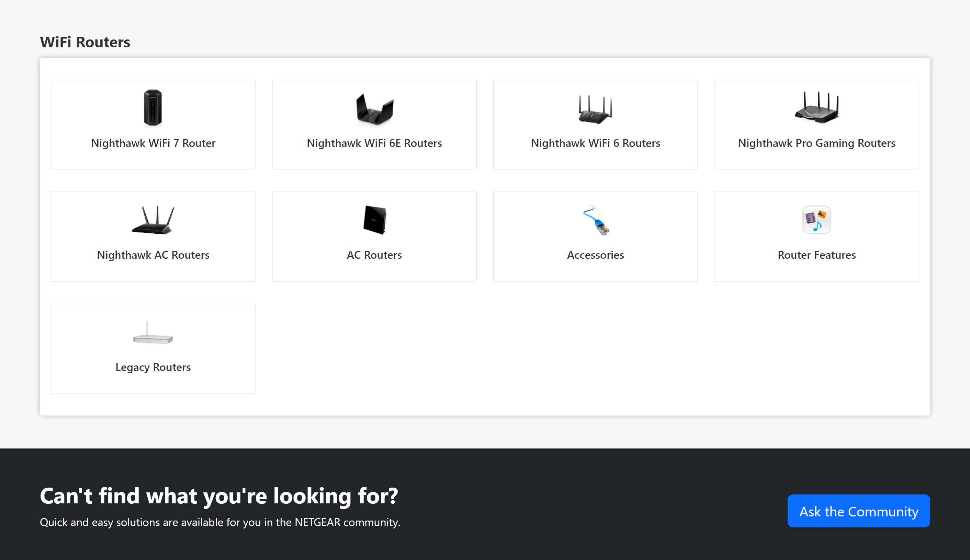Click the black AC Routers device image
The height and width of the screenshot is (560, 970).
(374, 220)
